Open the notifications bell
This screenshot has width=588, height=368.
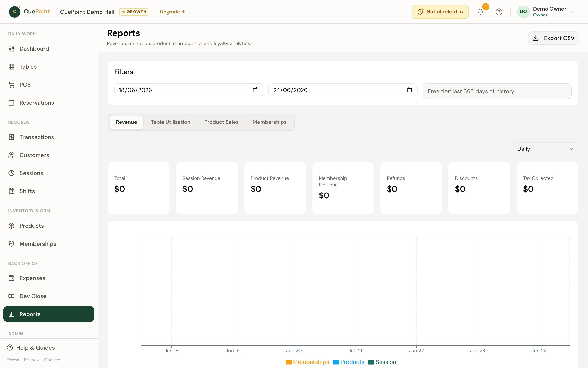click(x=480, y=12)
